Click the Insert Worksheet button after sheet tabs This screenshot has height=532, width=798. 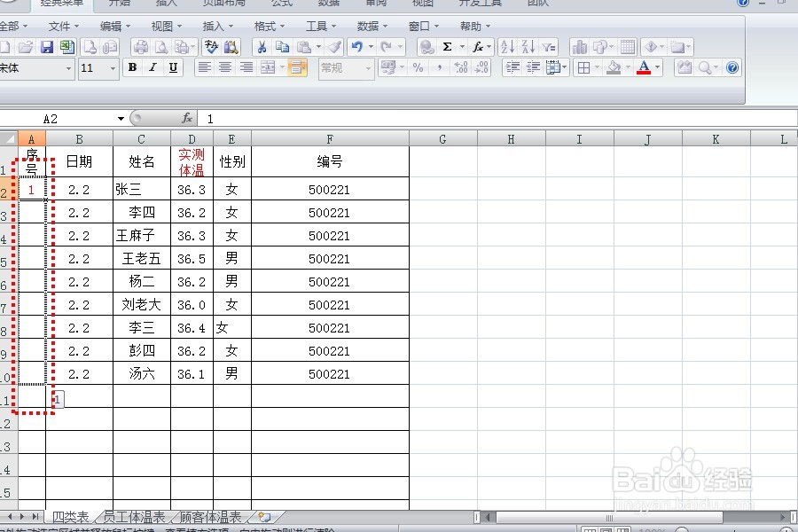263,515
